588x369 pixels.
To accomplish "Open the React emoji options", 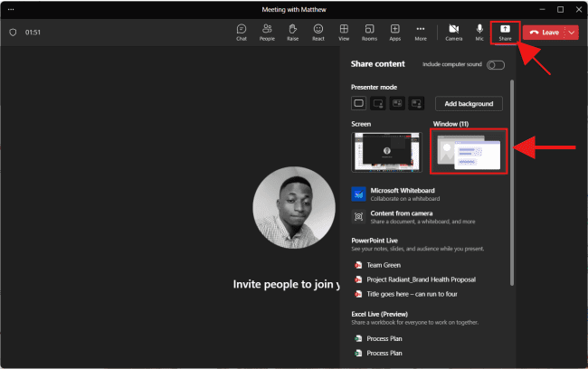I will [318, 33].
